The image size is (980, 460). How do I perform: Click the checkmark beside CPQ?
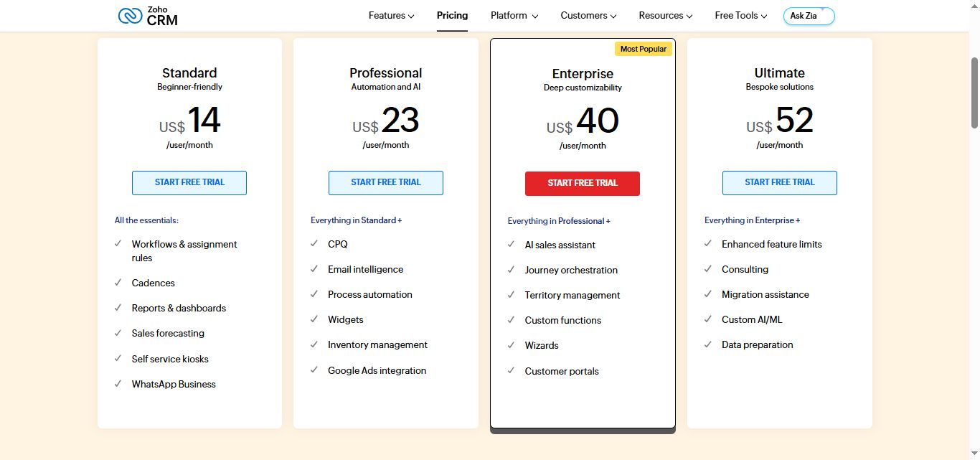(x=314, y=244)
